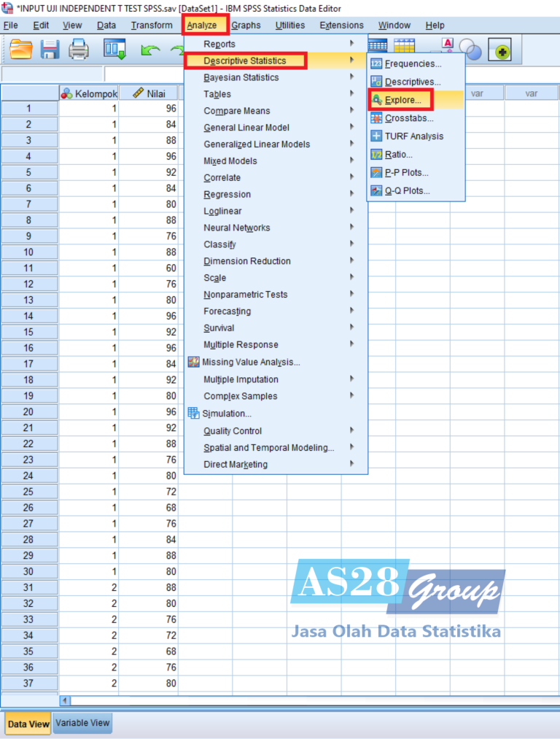
Task: Open Missing Value Analysis from the menu
Action: click(x=251, y=362)
